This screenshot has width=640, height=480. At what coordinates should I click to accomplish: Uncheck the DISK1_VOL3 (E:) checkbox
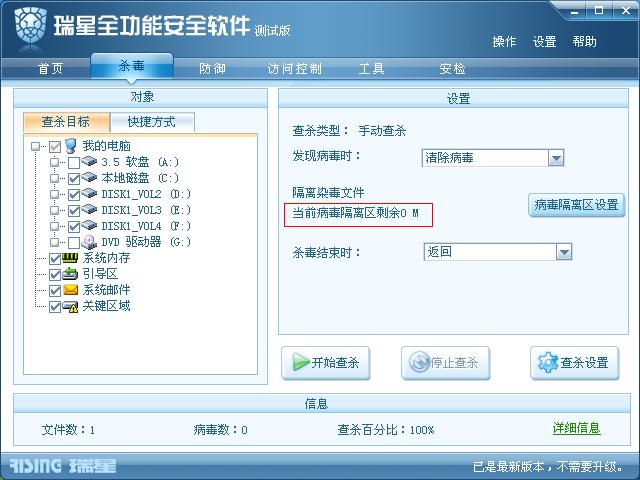point(74,211)
